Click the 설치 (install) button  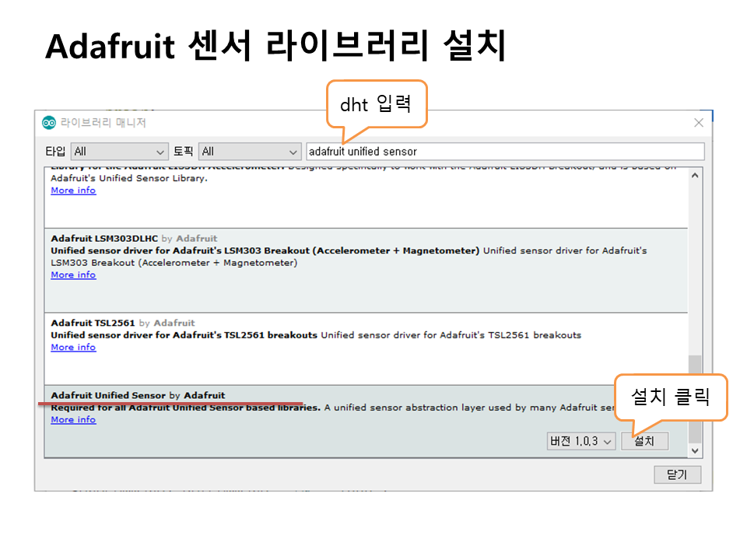[644, 442]
